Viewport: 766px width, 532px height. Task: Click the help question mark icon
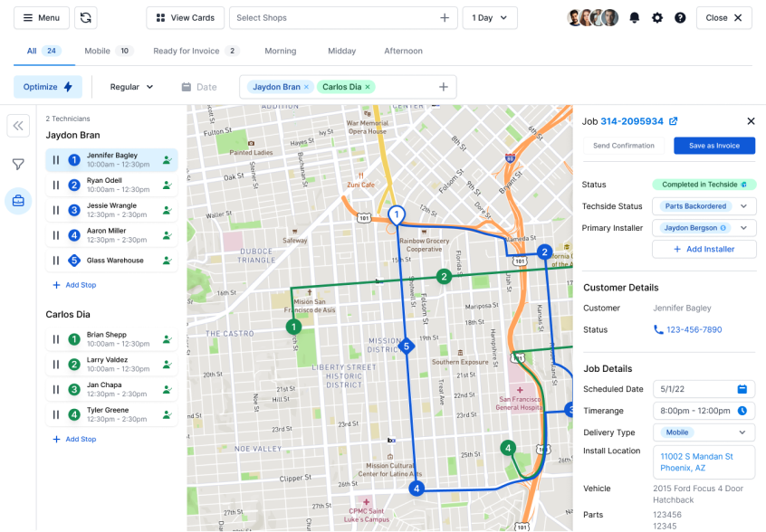point(680,18)
